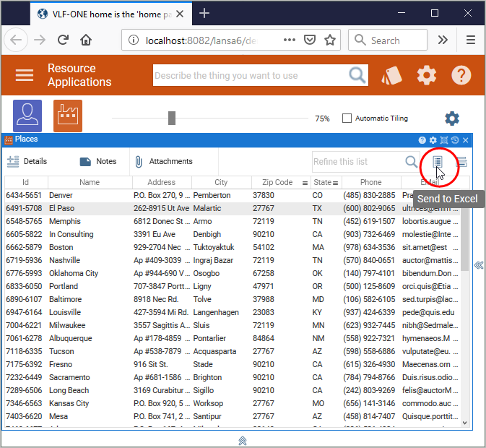
Task: Open the help question mark in orange header
Action: (x=461, y=75)
